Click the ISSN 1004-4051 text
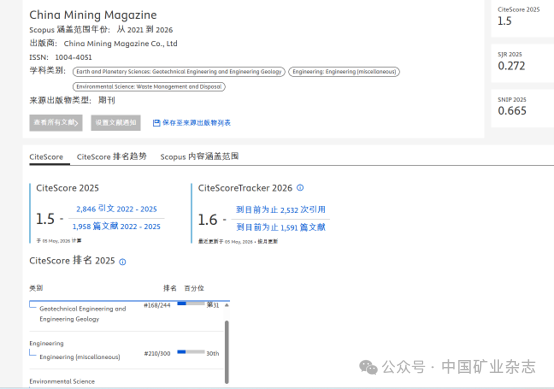 pos(60,57)
